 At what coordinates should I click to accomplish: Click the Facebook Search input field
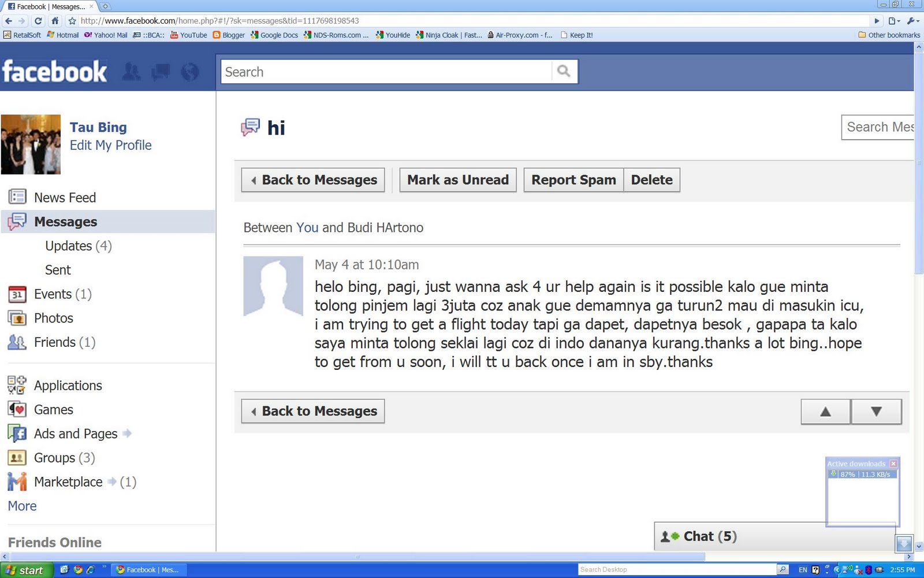click(x=386, y=72)
